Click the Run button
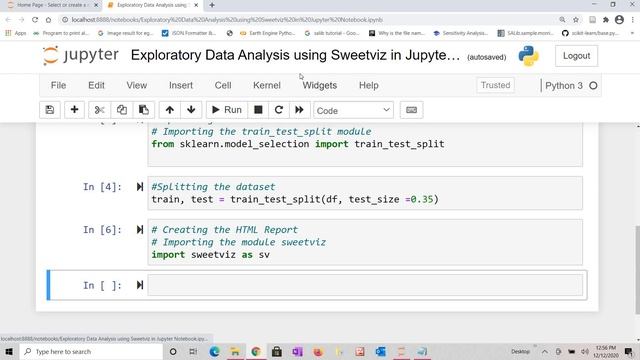The image size is (640, 360). 227,110
